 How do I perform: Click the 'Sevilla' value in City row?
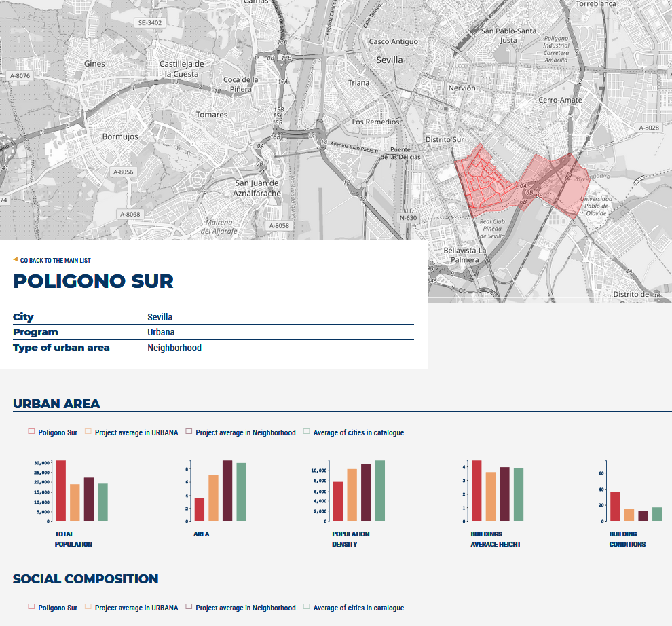coord(160,317)
